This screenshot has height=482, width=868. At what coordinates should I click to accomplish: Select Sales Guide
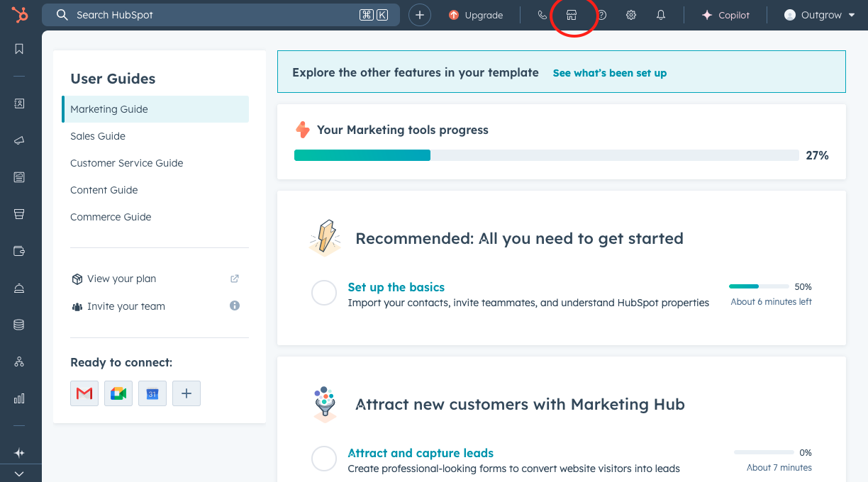click(x=98, y=136)
